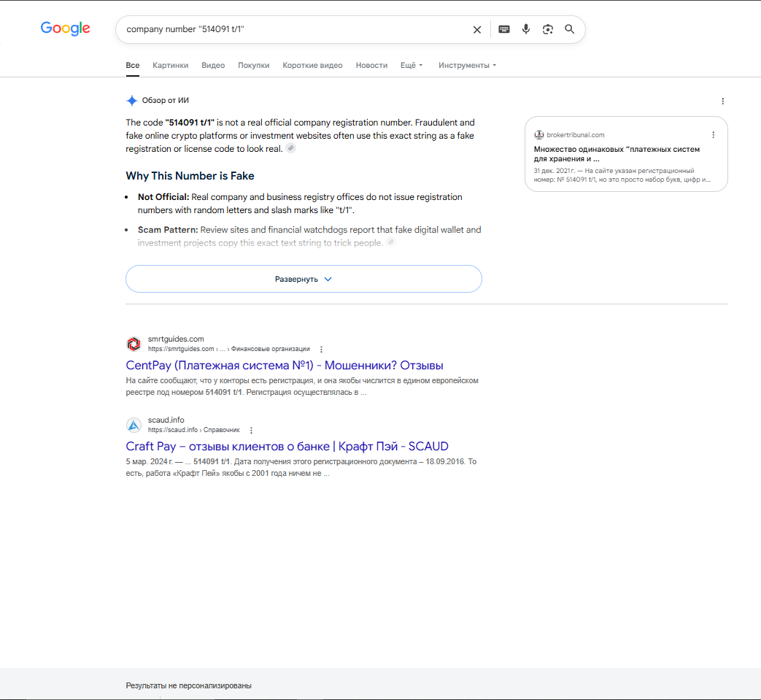The width and height of the screenshot is (761, 700).
Task: Clear the search query with X icon
Action: pyautogui.click(x=477, y=30)
